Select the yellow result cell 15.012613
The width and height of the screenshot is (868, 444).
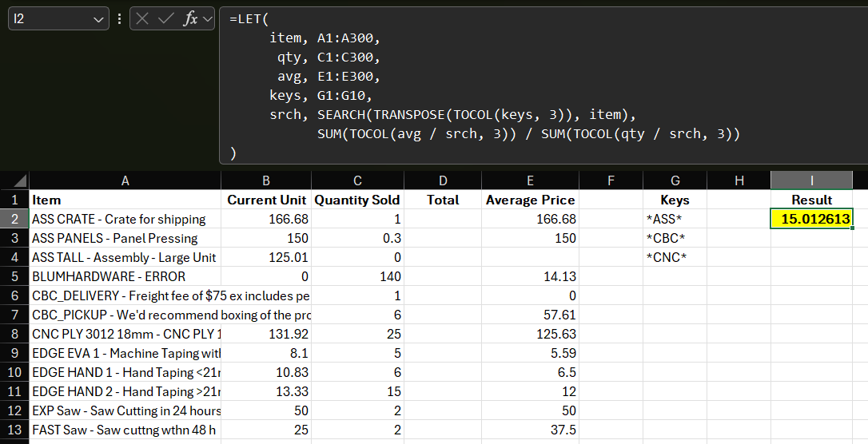coord(811,219)
